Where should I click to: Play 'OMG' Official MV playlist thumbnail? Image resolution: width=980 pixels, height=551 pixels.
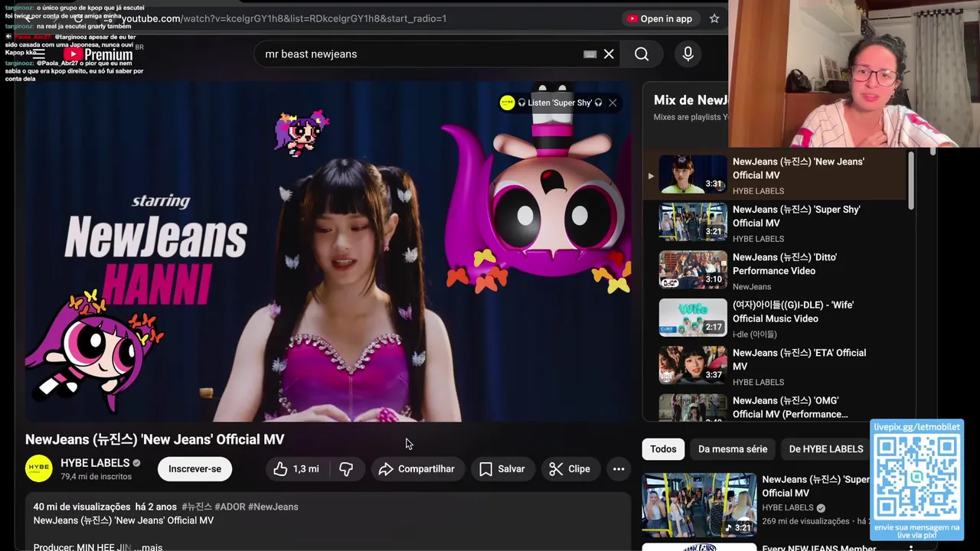pyautogui.click(x=693, y=407)
